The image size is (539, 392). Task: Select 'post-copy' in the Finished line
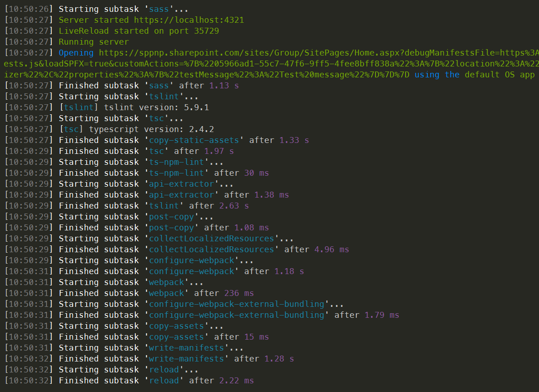(171, 228)
